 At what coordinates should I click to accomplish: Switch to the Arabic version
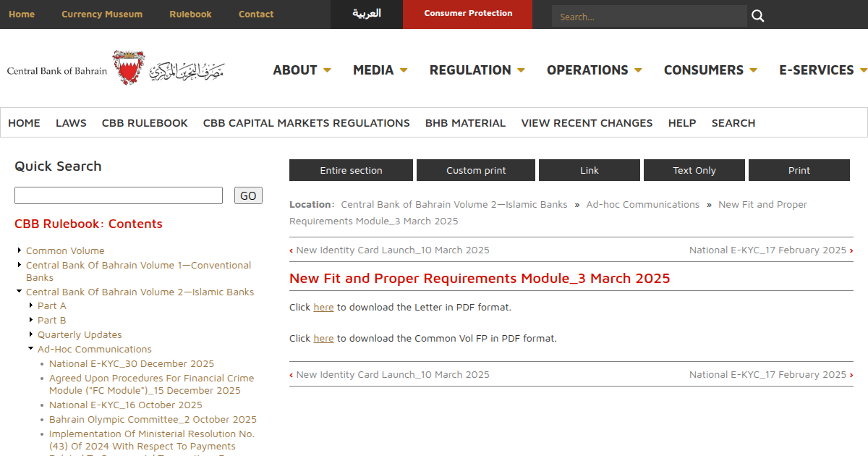click(x=366, y=14)
